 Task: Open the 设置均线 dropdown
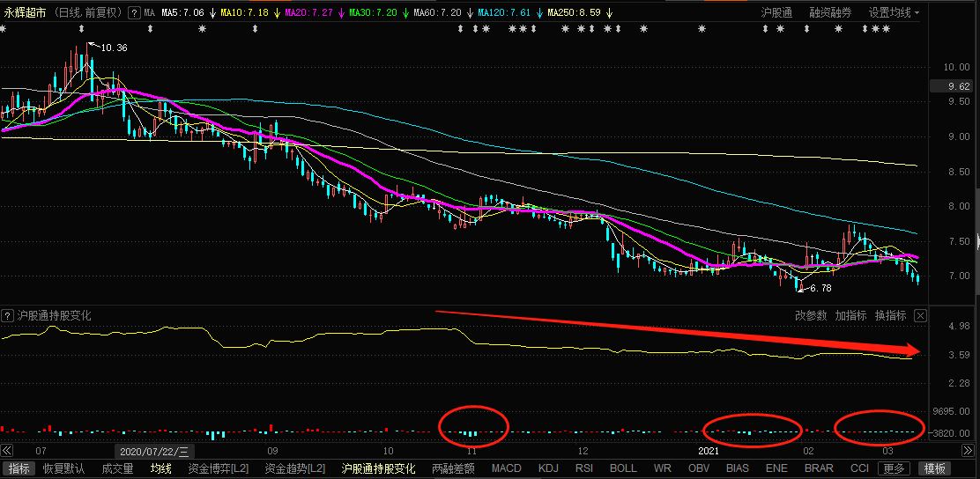coord(894,13)
